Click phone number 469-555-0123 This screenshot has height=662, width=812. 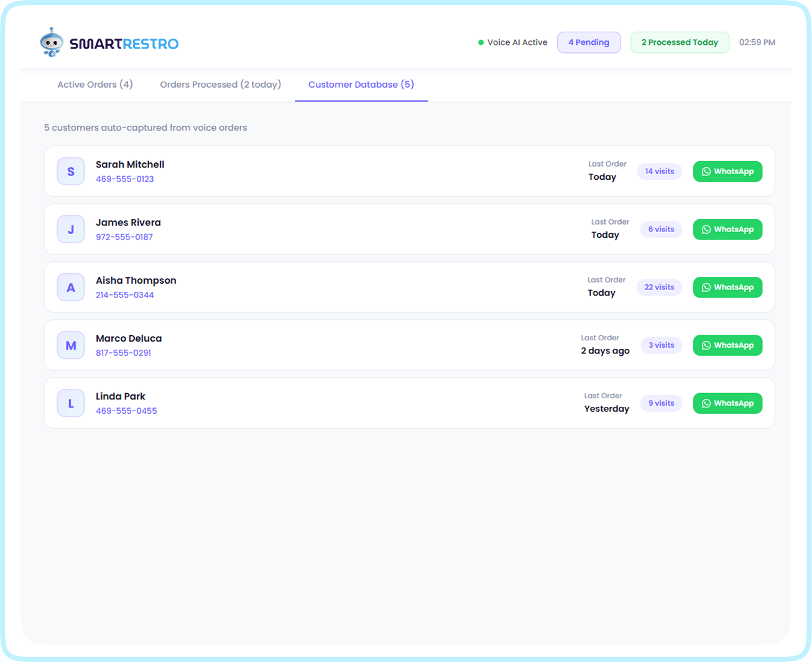tap(125, 179)
